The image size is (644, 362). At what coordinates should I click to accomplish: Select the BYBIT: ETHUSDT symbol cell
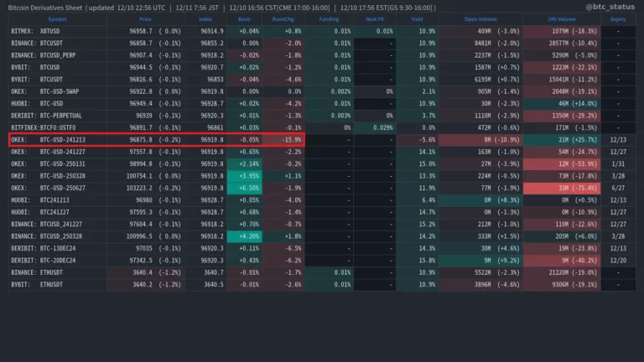[57, 284]
